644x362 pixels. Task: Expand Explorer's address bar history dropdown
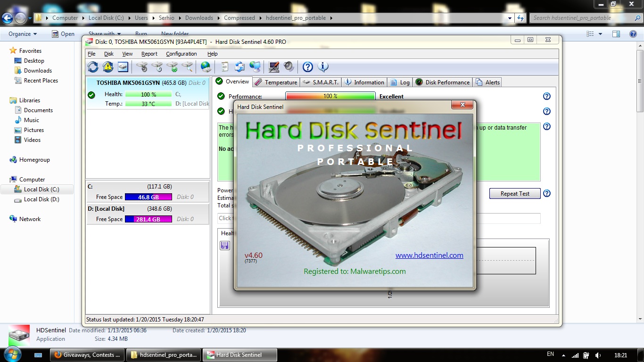click(510, 18)
